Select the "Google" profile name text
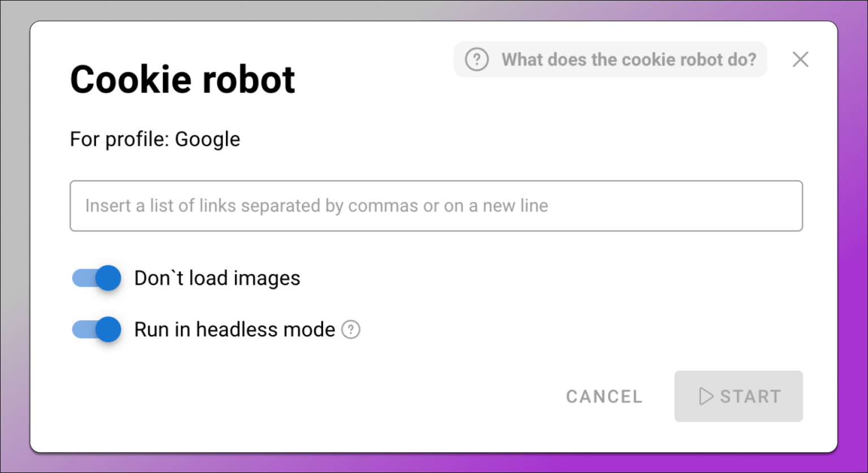Screen dimensions: 868x473 point(207,139)
